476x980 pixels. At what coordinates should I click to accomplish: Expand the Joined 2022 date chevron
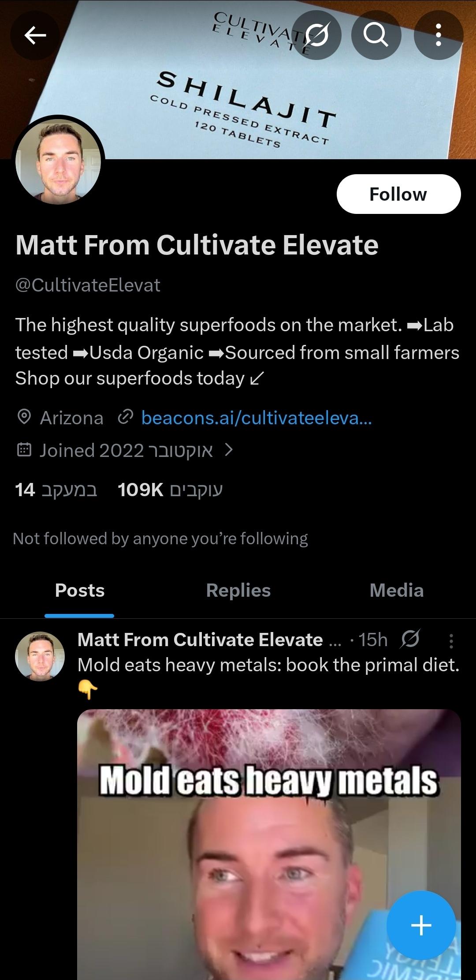228,450
